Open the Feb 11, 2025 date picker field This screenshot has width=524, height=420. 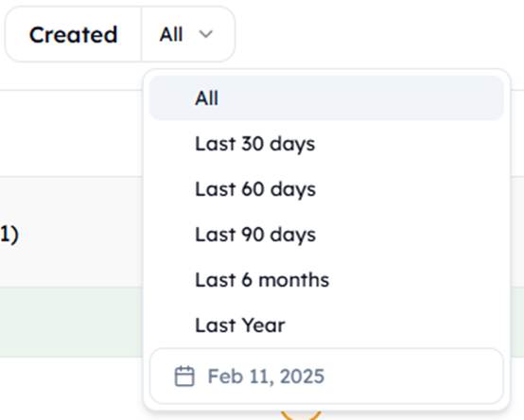326,376
